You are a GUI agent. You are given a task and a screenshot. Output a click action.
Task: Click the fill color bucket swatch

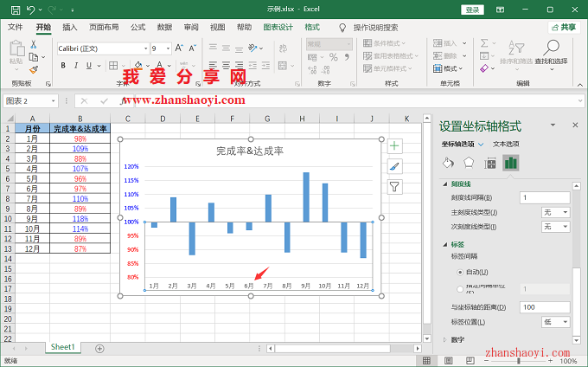click(138, 66)
